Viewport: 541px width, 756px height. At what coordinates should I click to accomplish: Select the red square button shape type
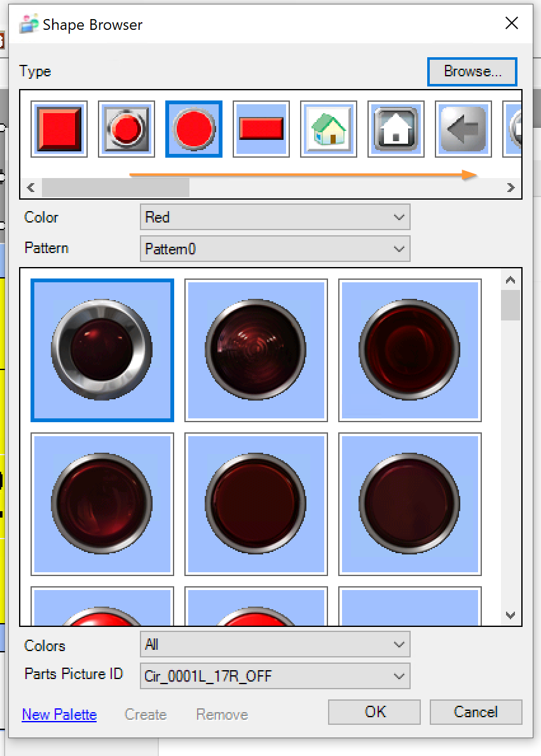(x=59, y=129)
